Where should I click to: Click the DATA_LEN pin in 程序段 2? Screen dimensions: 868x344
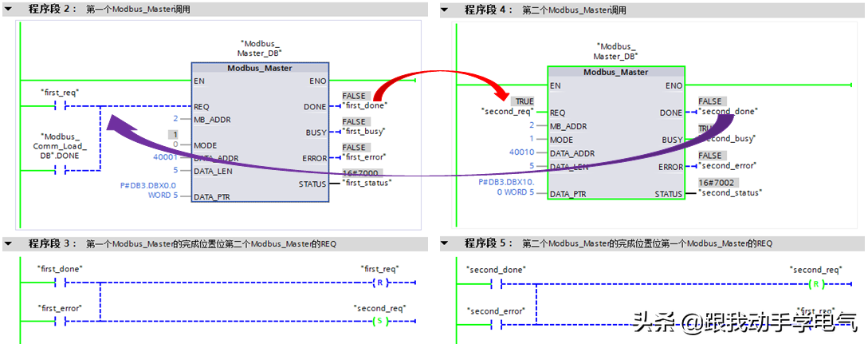click(x=213, y=171)
